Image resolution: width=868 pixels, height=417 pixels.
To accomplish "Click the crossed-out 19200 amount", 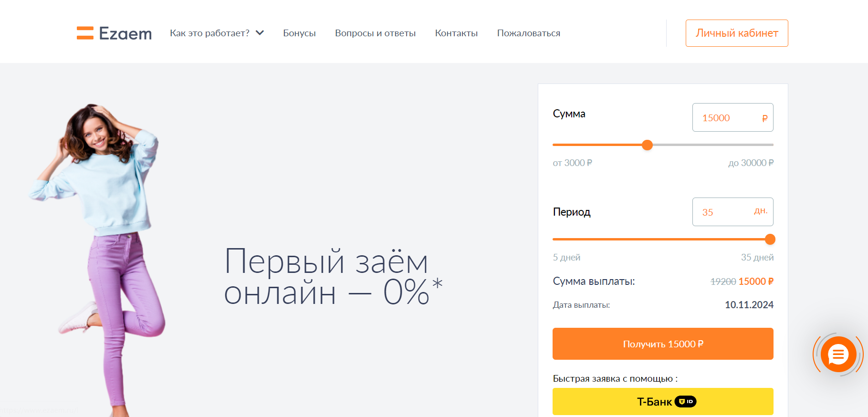I will tap(723, 281).
